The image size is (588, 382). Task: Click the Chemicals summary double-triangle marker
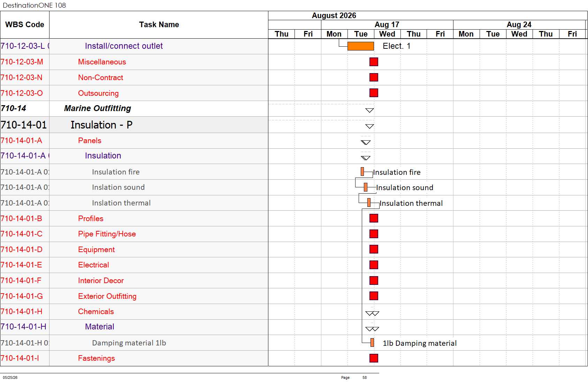372,313
